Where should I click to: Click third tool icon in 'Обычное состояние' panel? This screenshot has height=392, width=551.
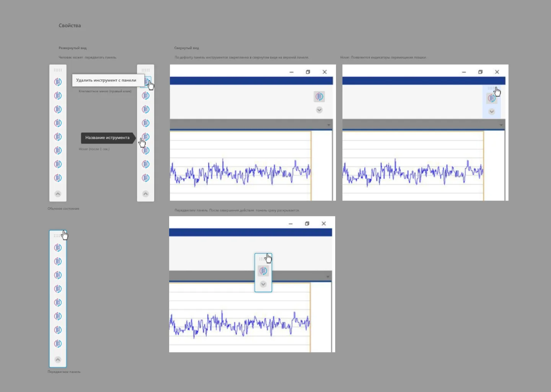tap(58, 109)
